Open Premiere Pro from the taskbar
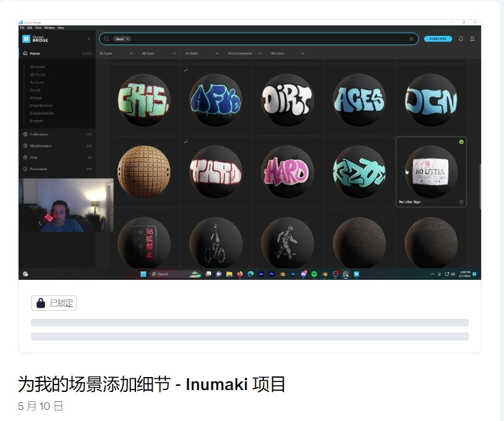Screen dimensions: 504x421 271,274
